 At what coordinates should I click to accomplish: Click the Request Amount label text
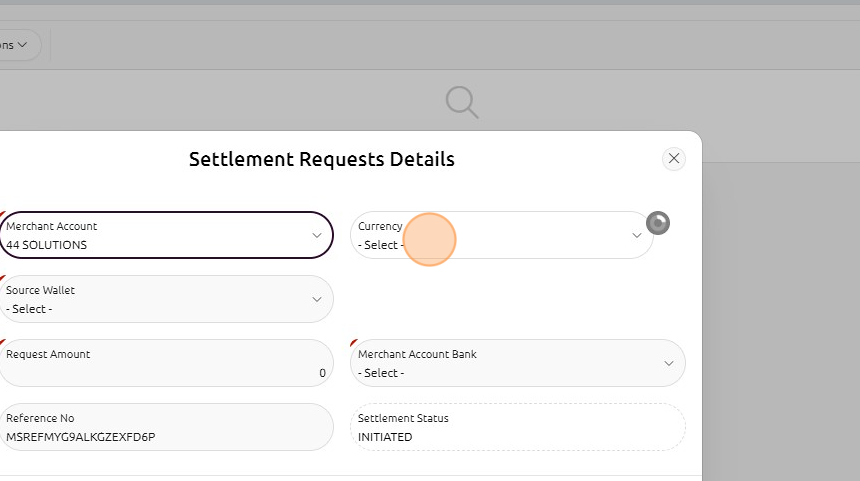[48, 354]
